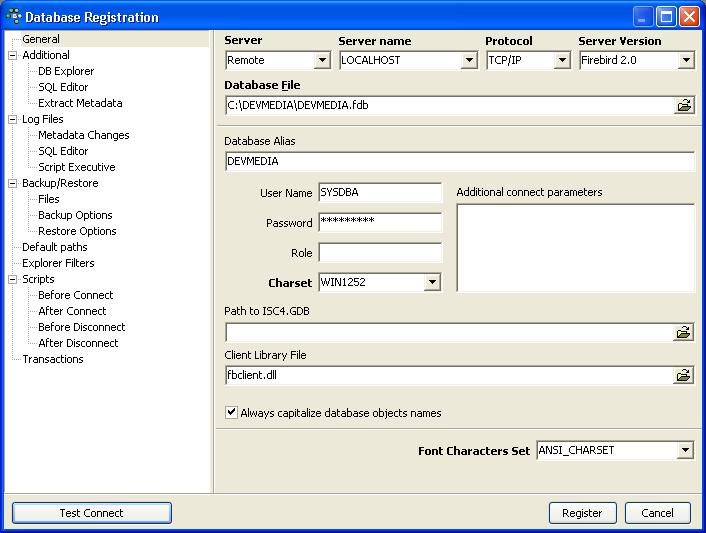Select DB Explorer in the tree
The width and height of the screenshot is (706, 533).
coord(66,71)
